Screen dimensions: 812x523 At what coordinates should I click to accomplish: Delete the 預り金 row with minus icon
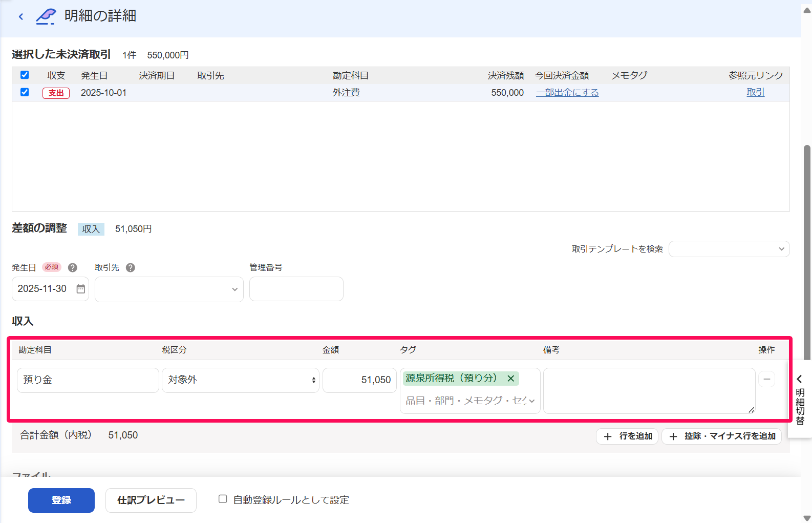pyautogui.click(x=766, y=379)
